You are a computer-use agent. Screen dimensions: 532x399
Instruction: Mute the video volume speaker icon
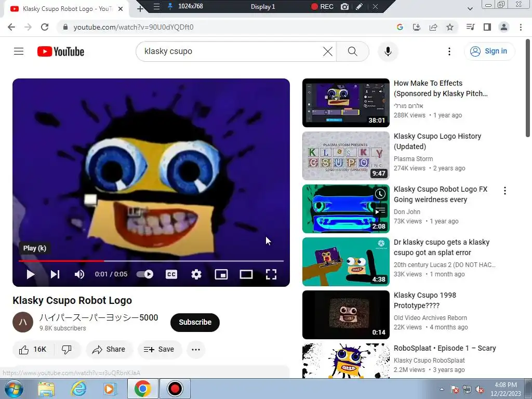point(79,274)
